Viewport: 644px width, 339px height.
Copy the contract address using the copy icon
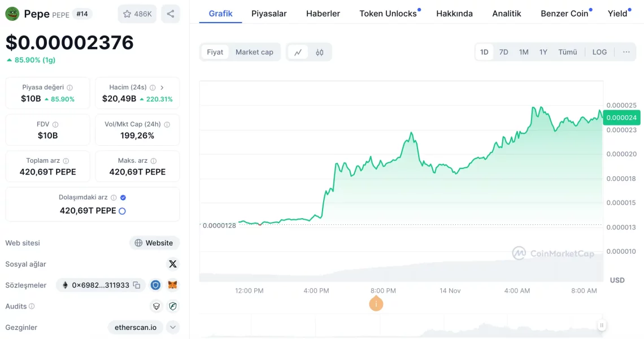click(x=136, y=285)
